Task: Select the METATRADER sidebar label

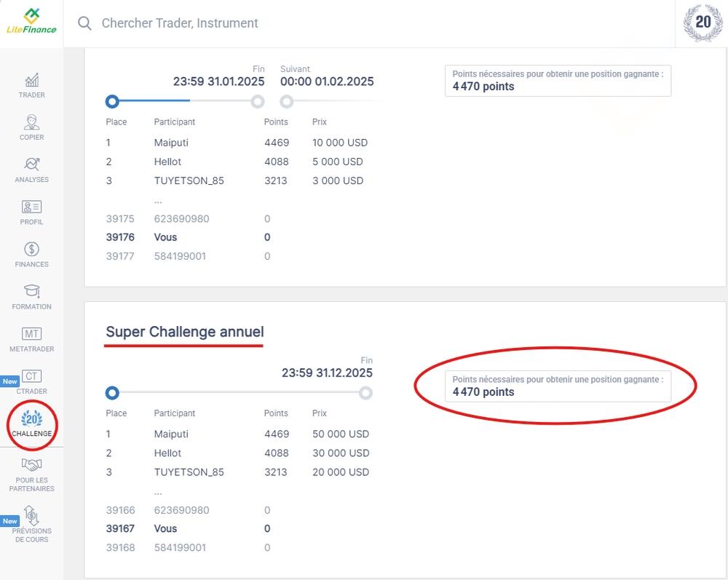Action: click(31, 349)
